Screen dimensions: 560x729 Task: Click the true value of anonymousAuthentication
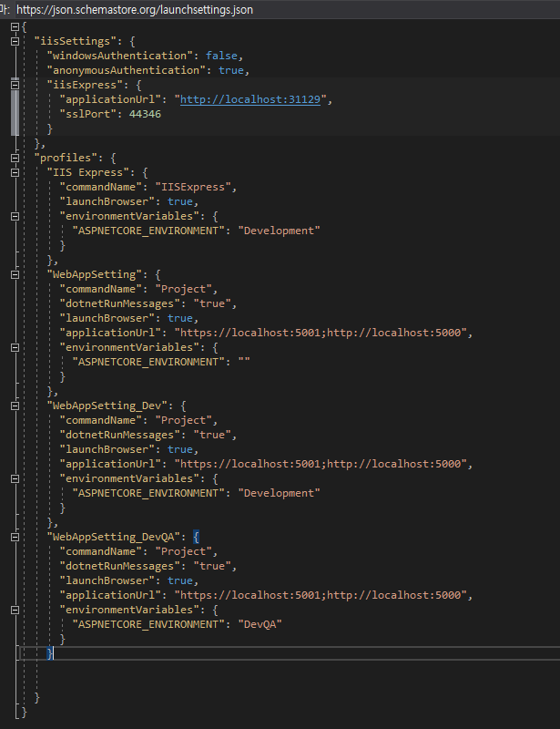tap(231, 70)
